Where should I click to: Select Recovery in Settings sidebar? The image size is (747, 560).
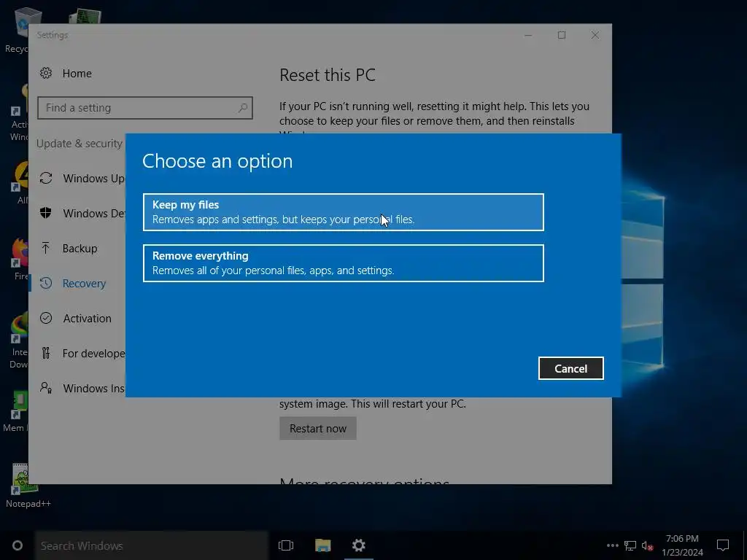(84, 284)
